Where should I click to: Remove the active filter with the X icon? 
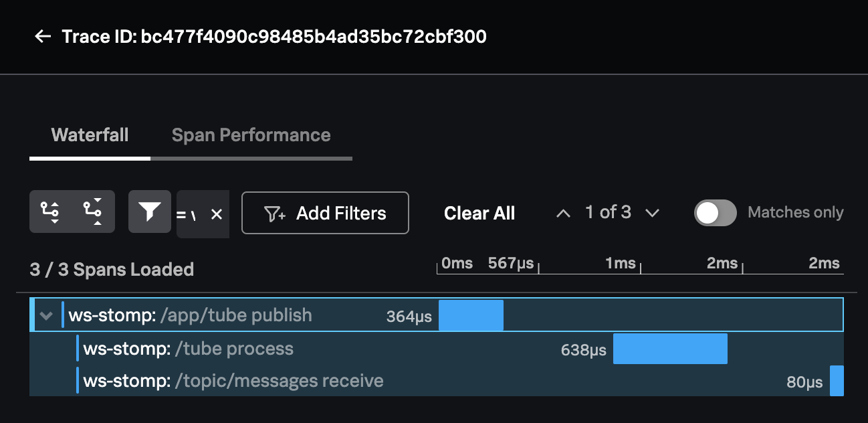[217, 213]
